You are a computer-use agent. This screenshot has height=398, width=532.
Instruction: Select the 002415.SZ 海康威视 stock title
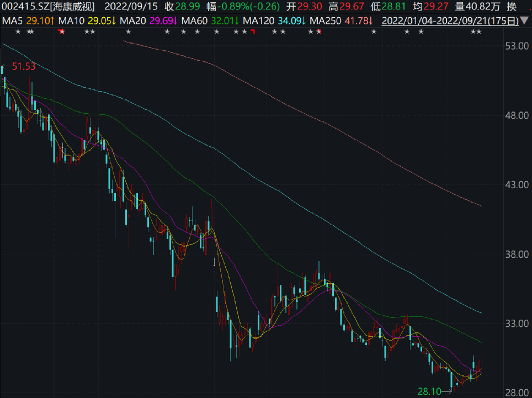(47, 7)
